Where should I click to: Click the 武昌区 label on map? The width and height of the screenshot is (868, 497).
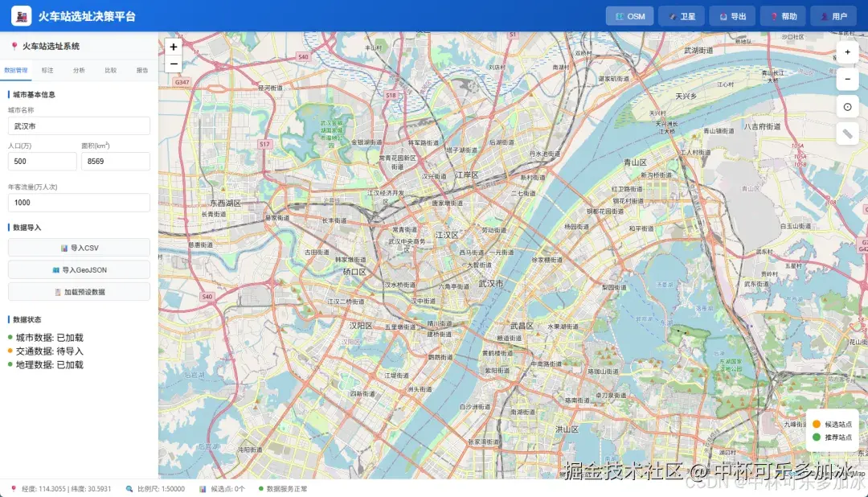coord(522,326)
